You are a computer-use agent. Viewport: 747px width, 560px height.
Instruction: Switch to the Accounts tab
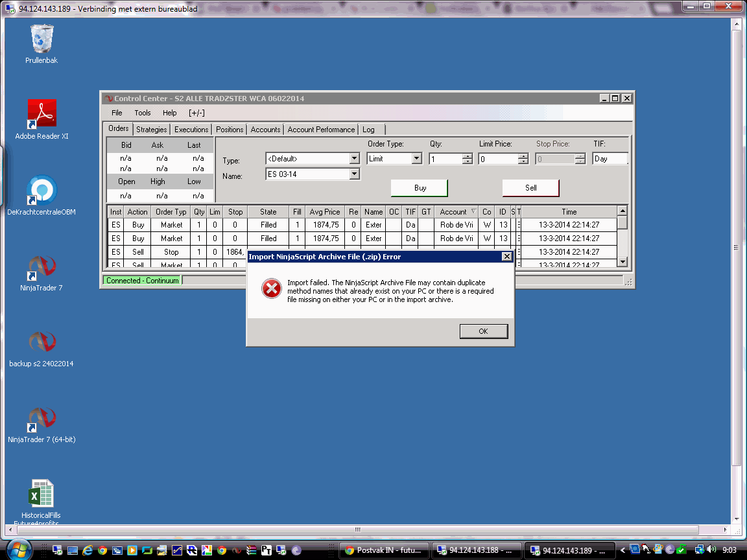point(265,130)
